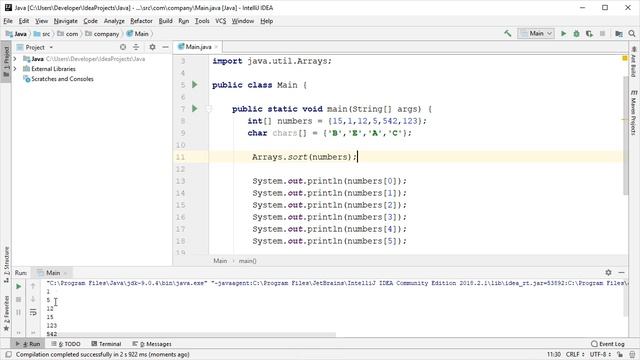Open CRLF line separator selector
This screenshot has height=360, width=640.
point(575,354)
